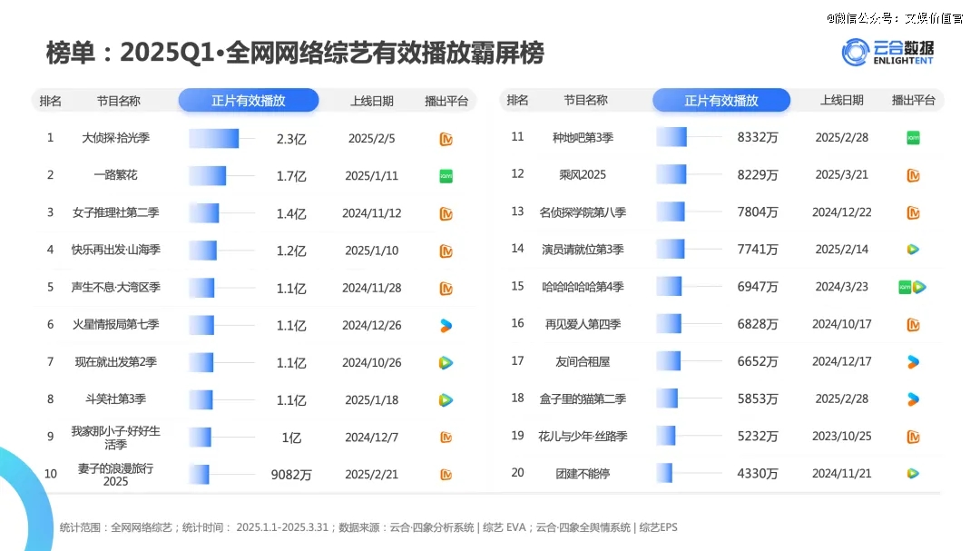This screenshot has width=980, height=551.
Task: Click the Mango TV icon for 乘风2025
Action: (x=913, y=175)
